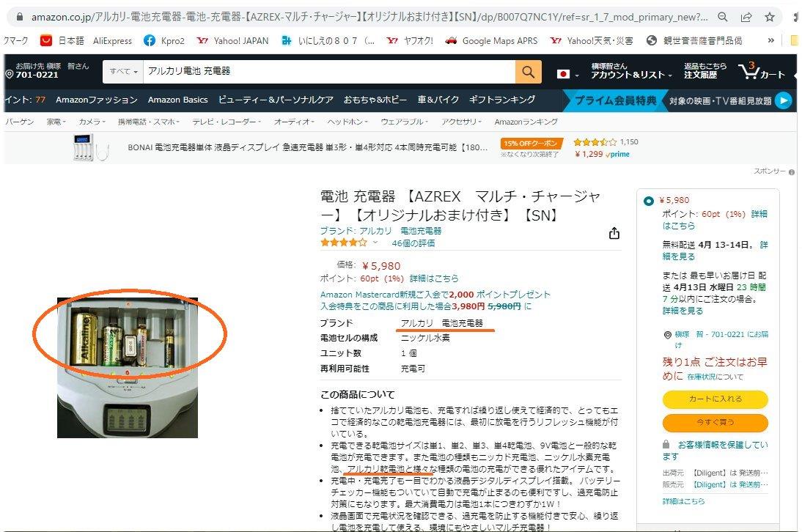Open the すべて search category dropdown

[x=123, y=72]
